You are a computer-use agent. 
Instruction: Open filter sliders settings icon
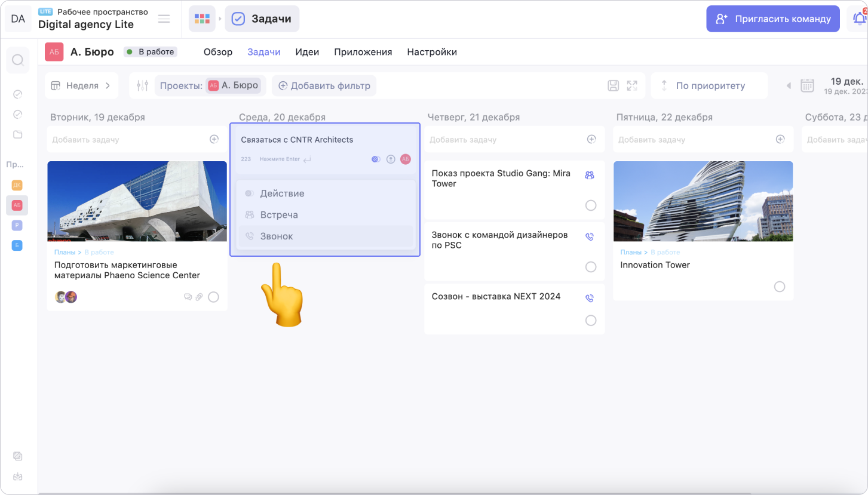[142, 85]
